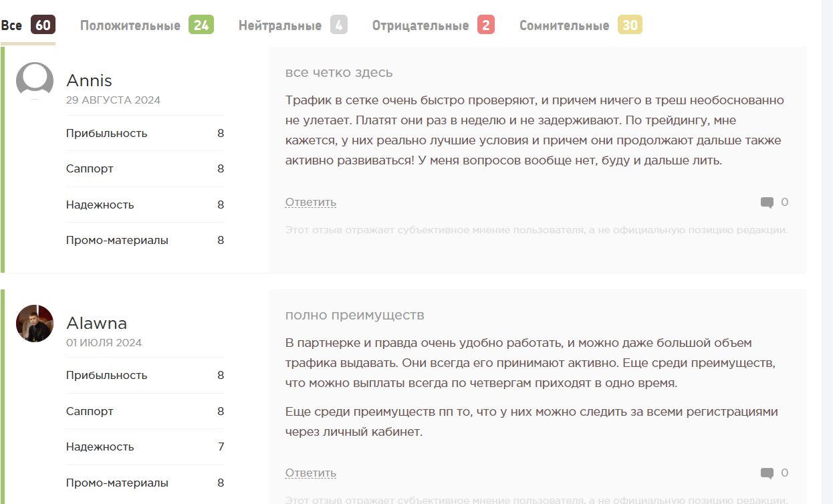
Task: Open the Annis user name
Action: [89, 81]
